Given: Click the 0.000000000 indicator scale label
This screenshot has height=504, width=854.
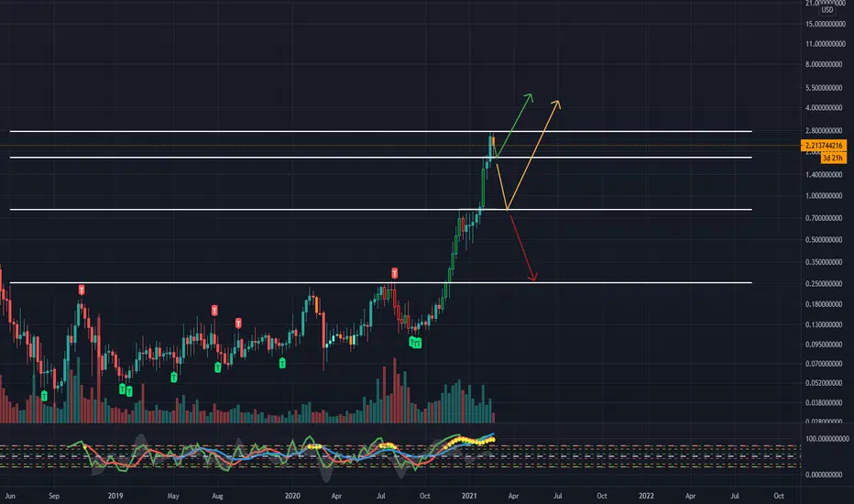Looking at the screenshot, I should pyautogui.click(x=826, y=475).
